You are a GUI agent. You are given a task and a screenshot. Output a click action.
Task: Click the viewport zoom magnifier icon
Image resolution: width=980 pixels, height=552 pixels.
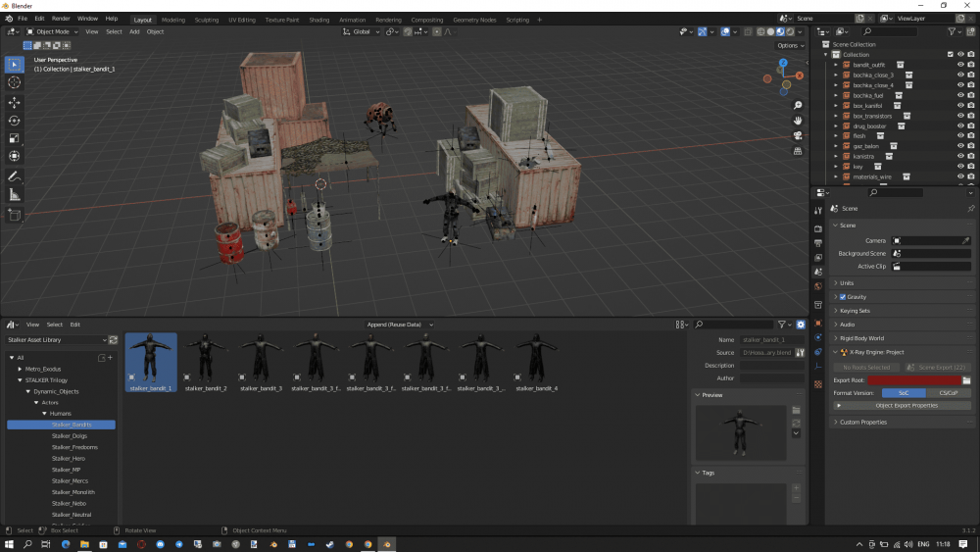point(798,106)
